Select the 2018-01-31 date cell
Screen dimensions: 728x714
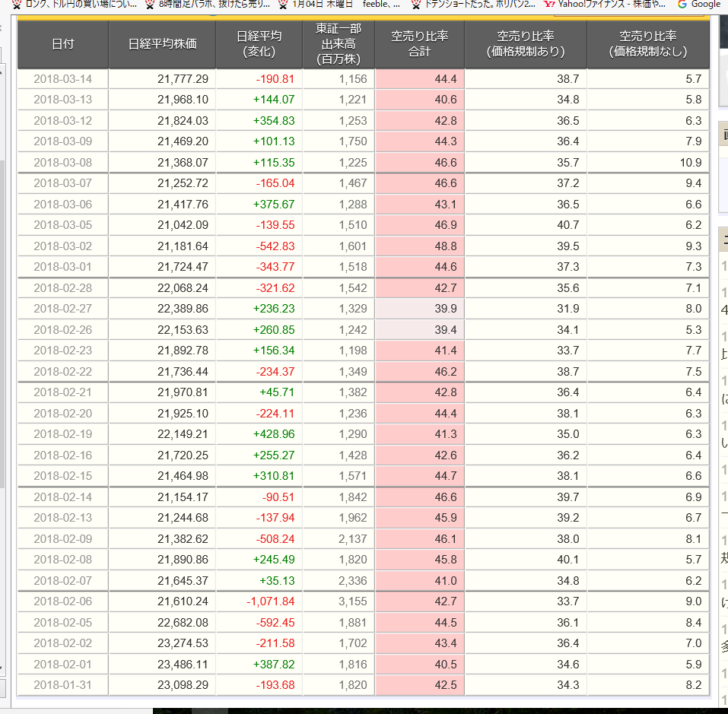63,685
